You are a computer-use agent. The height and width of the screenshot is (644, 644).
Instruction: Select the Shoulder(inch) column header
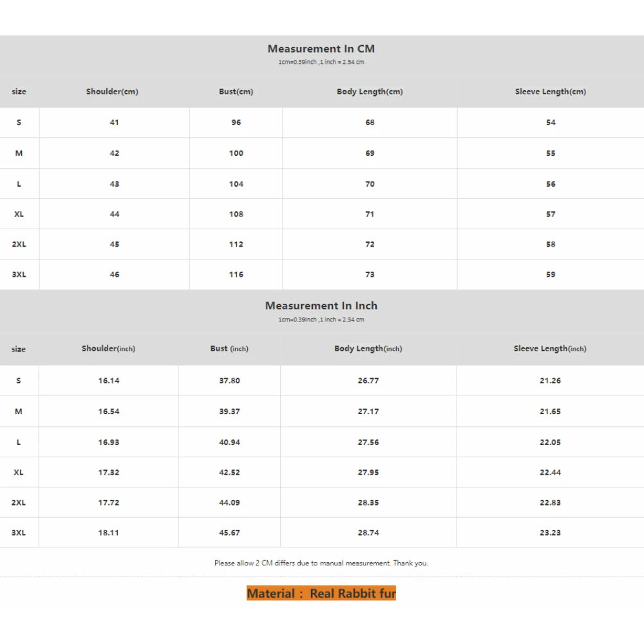[108, 348]
